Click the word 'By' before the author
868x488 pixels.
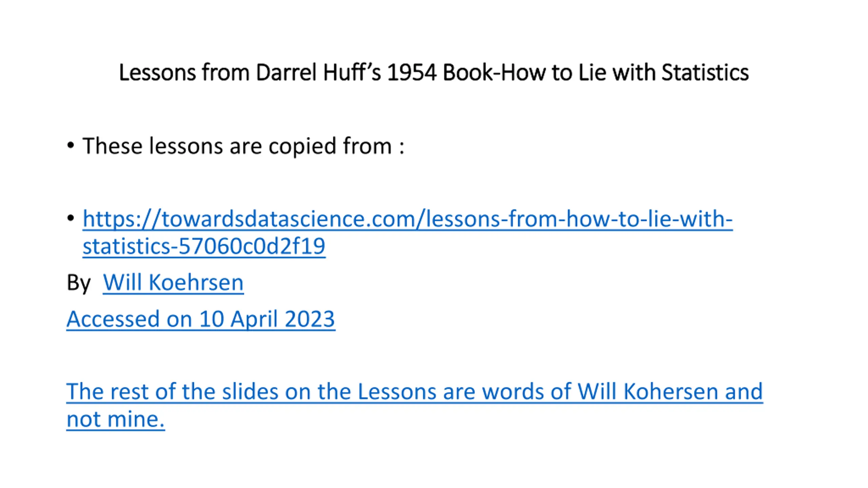pyautogui.click(x=79, y=283)
